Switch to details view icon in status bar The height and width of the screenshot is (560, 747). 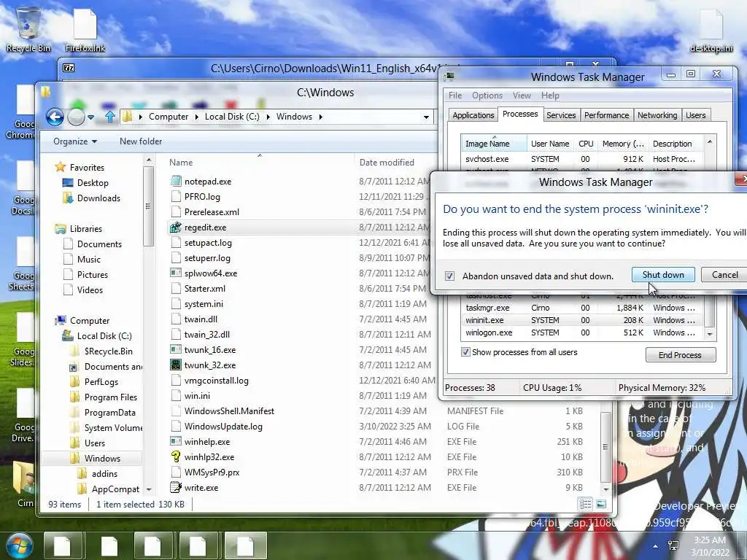[585, 505]
